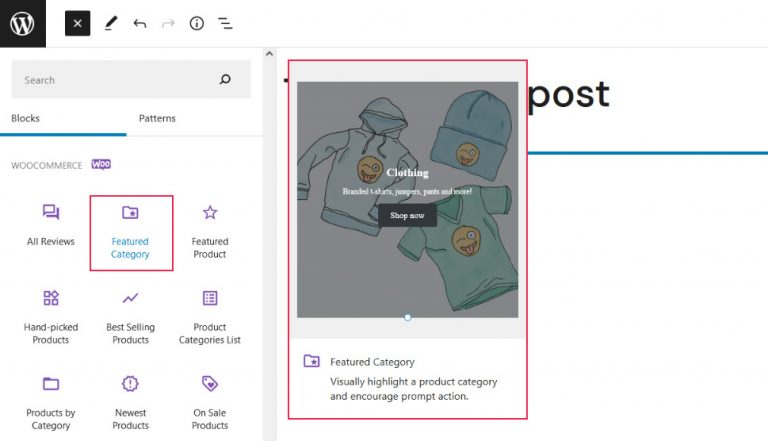
Task: Click the Shop now button in preview
Action: (407, 215)
